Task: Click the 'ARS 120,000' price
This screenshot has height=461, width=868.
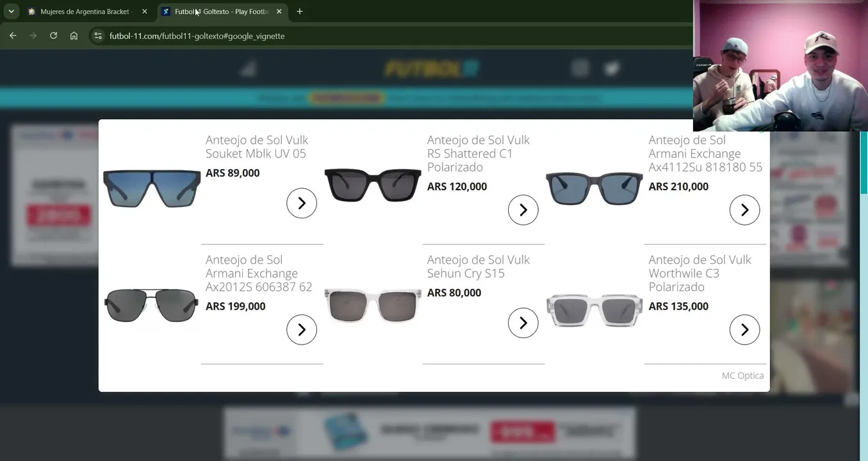Action: [457, 186]
